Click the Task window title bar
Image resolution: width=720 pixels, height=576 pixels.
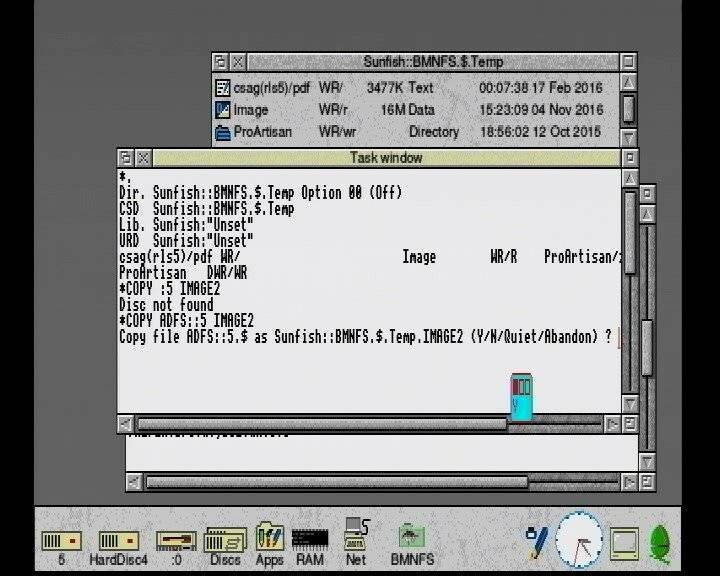[x=386, y=158]
